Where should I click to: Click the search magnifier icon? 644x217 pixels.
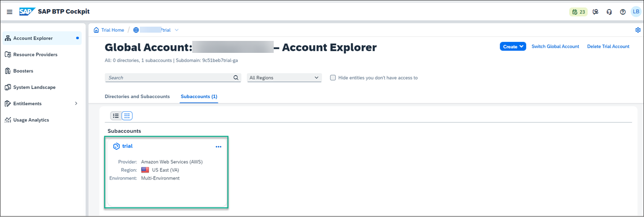(x=236, y=78)
